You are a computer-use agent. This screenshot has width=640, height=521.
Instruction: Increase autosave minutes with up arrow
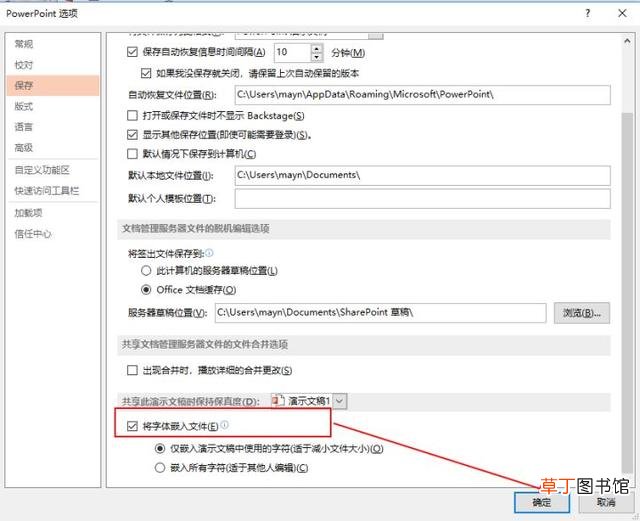pos(317,49)
